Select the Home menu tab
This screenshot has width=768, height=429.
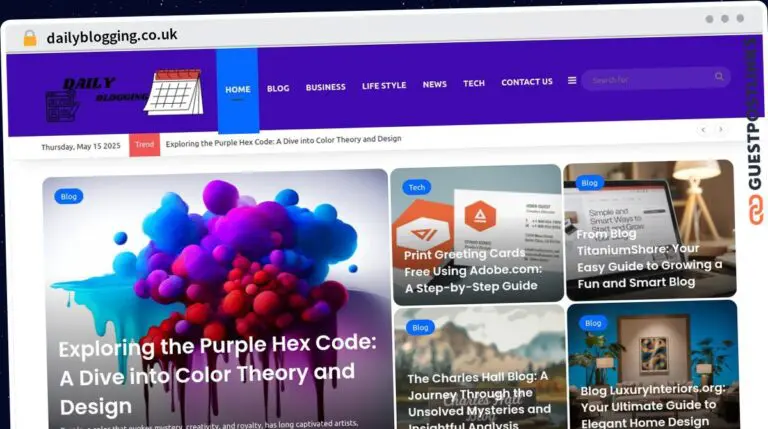click(x=238, y=90)
